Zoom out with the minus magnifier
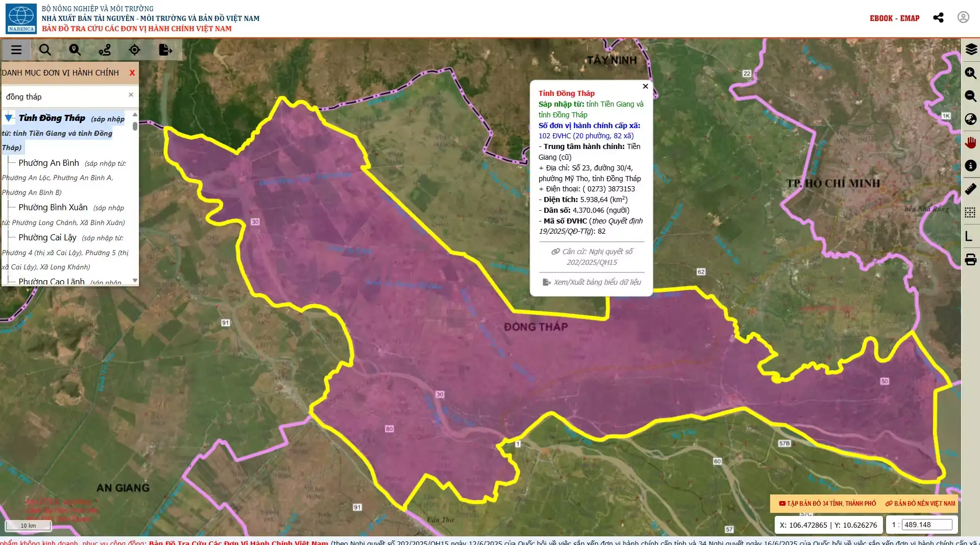This screenshot has height=545, width=980. 971,96
